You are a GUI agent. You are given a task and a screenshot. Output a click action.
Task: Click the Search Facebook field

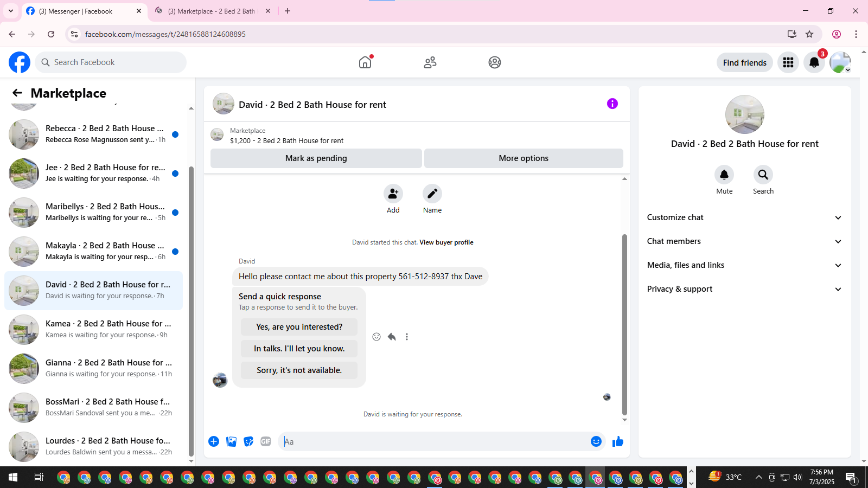coord(111,62)
